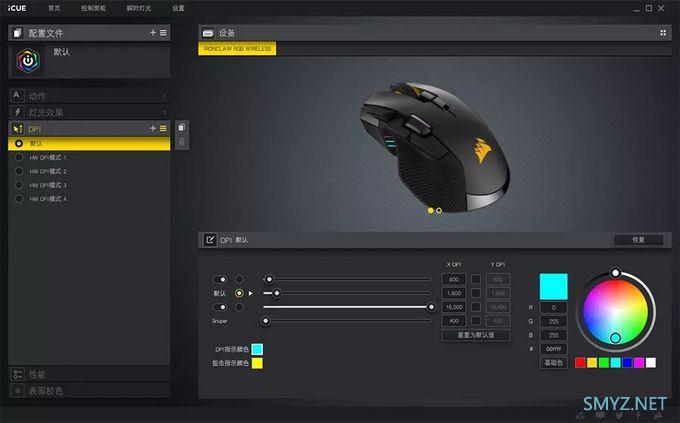Click the 基础色 basic colors button
The height and width of the screenshot is (423, 680).
(x=553, y=362)
